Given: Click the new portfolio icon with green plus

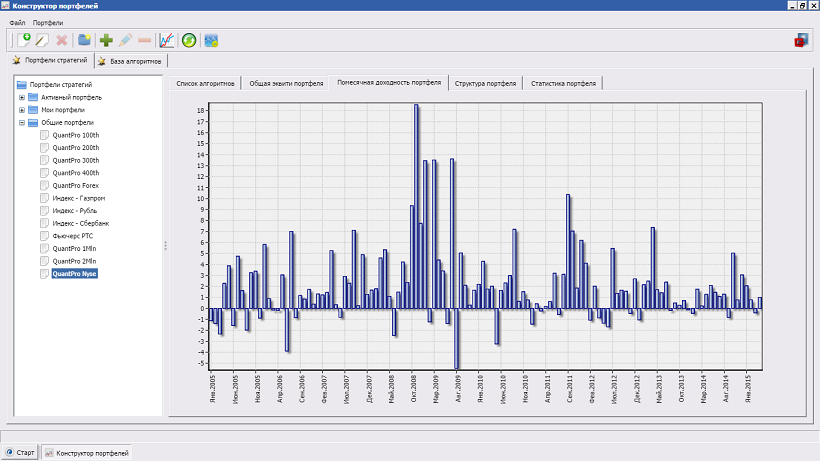Looking at the screenshot, I should [x=25, y=40].
